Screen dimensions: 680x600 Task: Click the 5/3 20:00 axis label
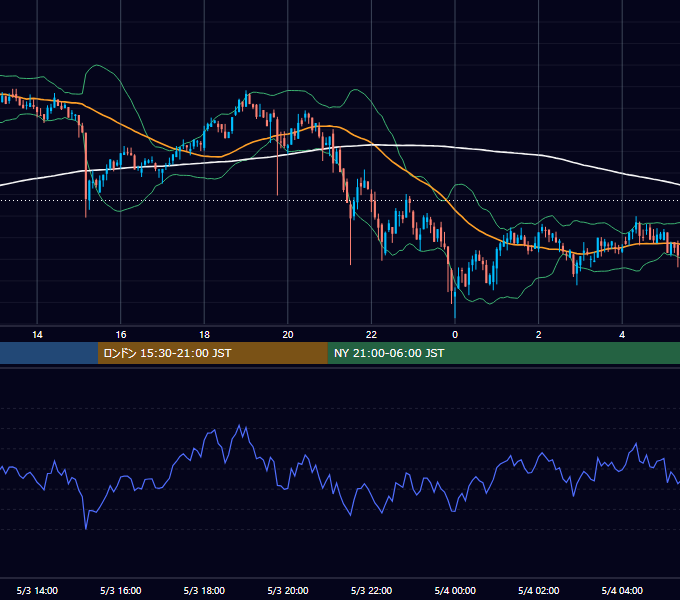pos(288,590)
